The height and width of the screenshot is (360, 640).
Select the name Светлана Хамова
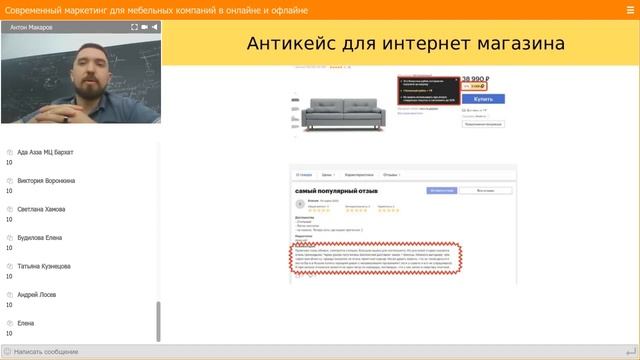tap(41, 209)
